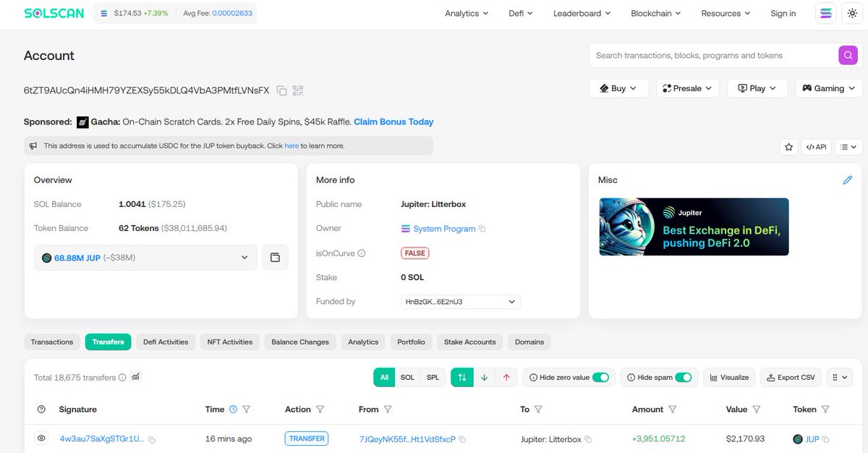Open the list options menu beside API
868x453 pixels.
click(x=848, y=147)
